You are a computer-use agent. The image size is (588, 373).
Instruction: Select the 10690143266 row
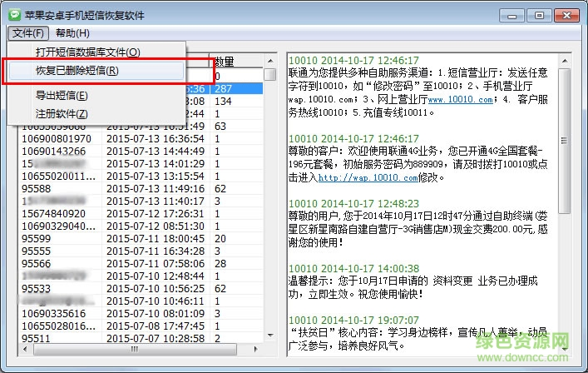pos(141,152)
